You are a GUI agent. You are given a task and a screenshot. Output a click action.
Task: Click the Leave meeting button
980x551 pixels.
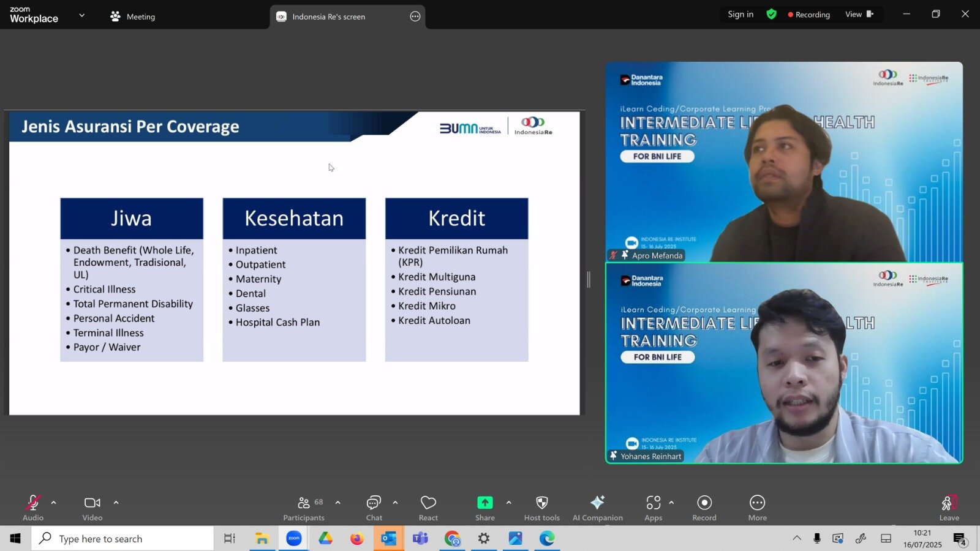click(949, 508)
